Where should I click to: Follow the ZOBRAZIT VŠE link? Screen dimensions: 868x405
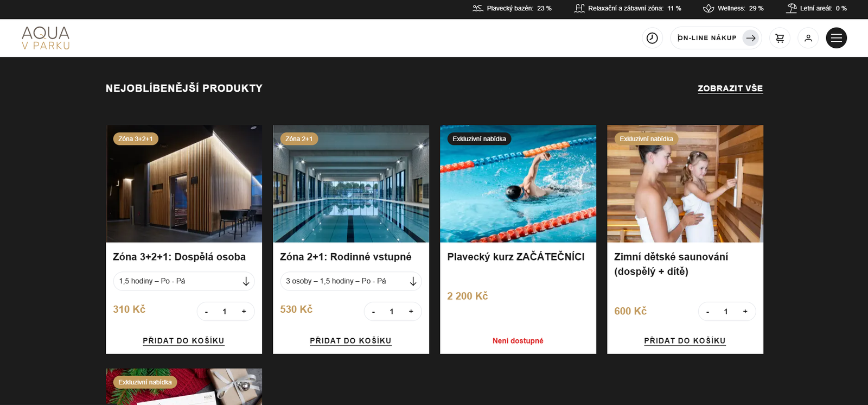click(730, 88)
